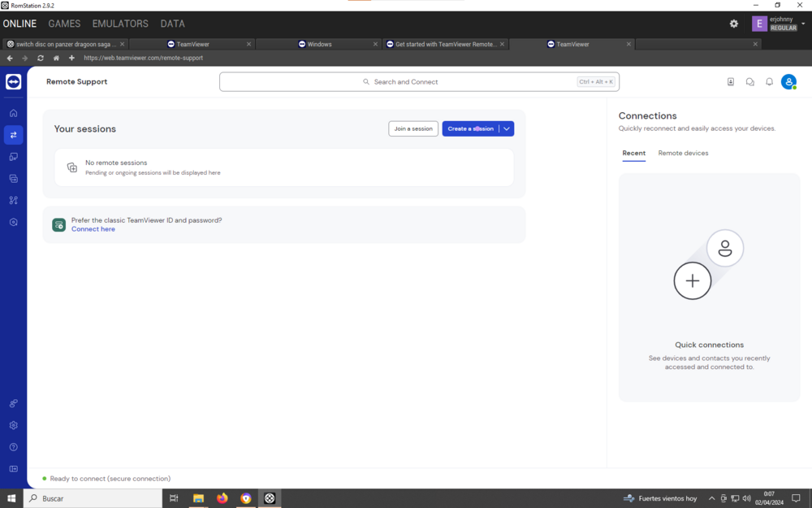Open the GAMES menu in RomStation
The height and width of the screenshot is (508, 812).
pos(64,24)
